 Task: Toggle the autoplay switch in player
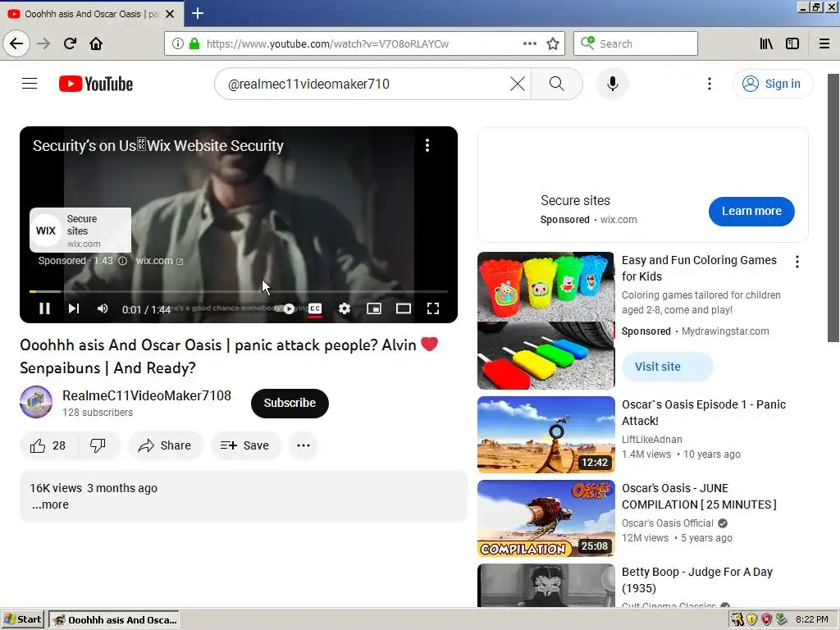click(286, 308)
